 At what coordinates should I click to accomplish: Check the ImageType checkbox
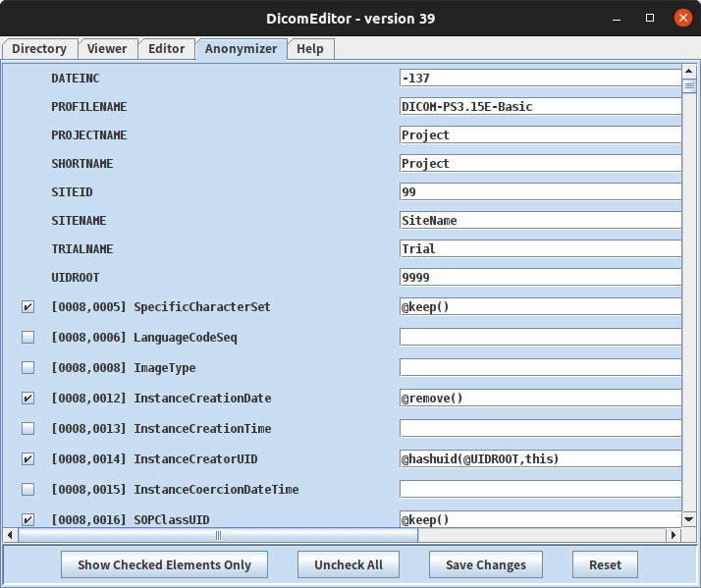point(27,367)
